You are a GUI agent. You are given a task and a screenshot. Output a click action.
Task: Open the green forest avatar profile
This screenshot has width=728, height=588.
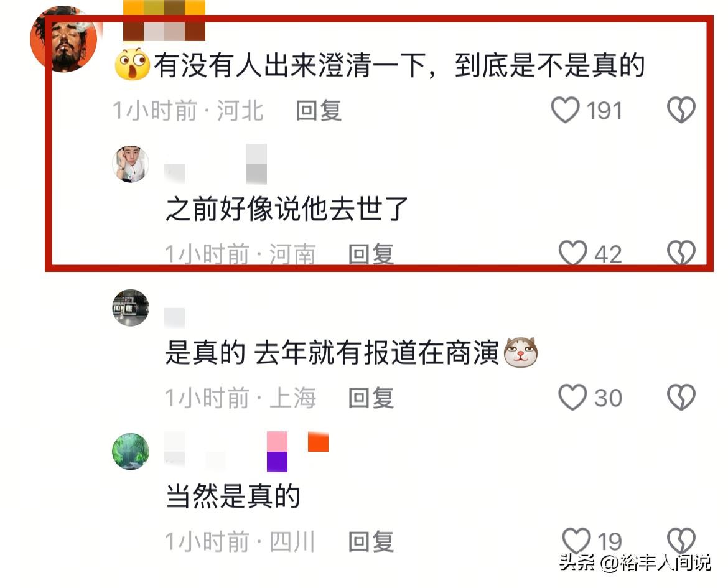131,452
